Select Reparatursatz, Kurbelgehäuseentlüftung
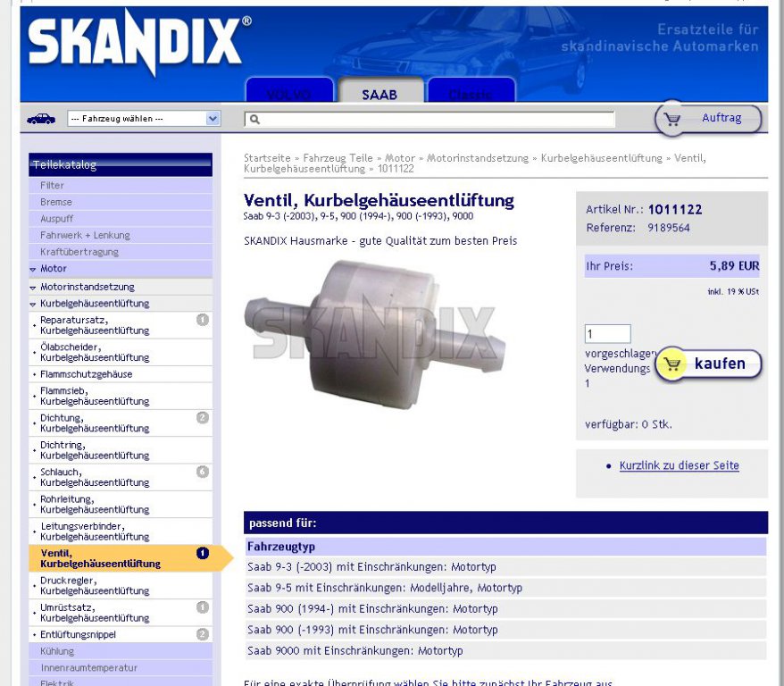Viewport: 784px width, 686px height. [121, 325]
